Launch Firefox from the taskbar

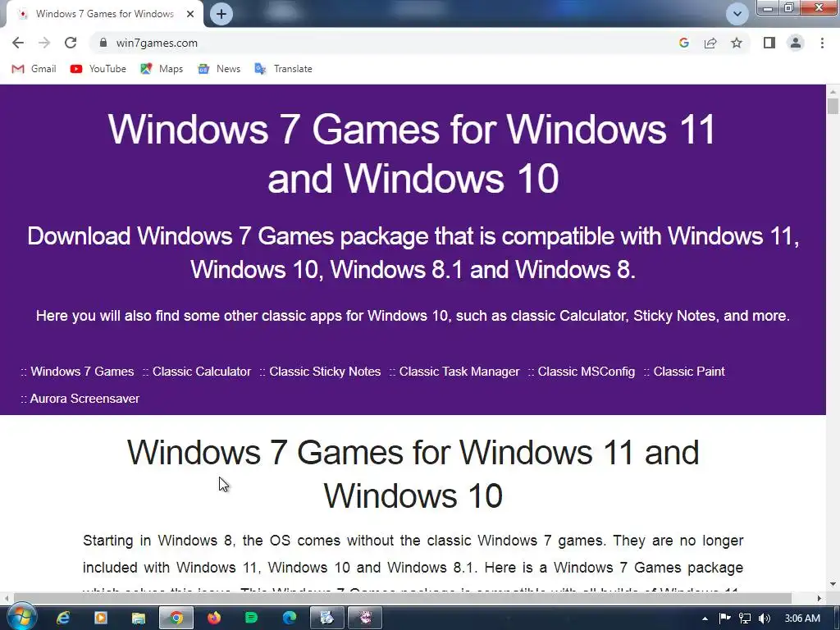point(214,618)
